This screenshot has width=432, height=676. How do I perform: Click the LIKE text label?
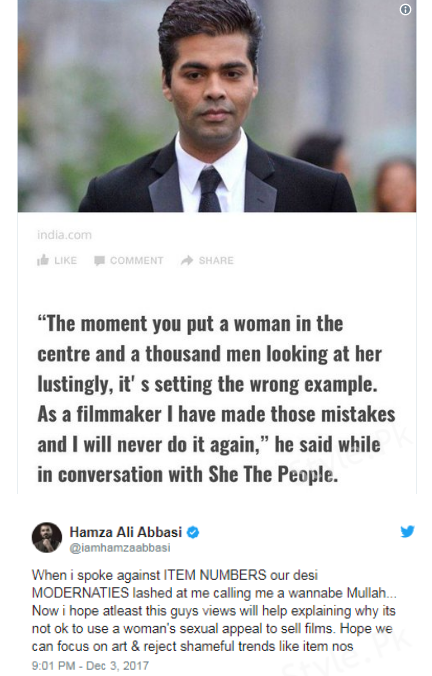(x=66, y=260)
